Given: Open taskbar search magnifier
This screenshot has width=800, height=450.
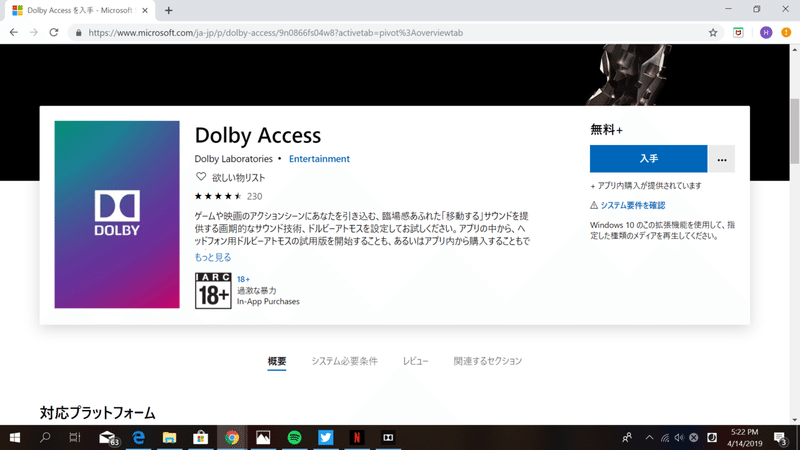Looking at the screenshot, I should (x=45, y=437).
